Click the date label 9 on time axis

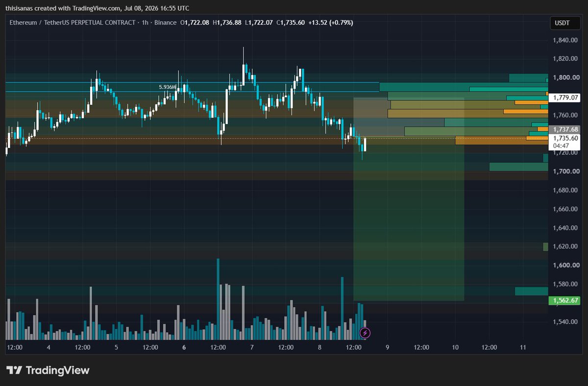pyautogui.click(x=387, y=347)
